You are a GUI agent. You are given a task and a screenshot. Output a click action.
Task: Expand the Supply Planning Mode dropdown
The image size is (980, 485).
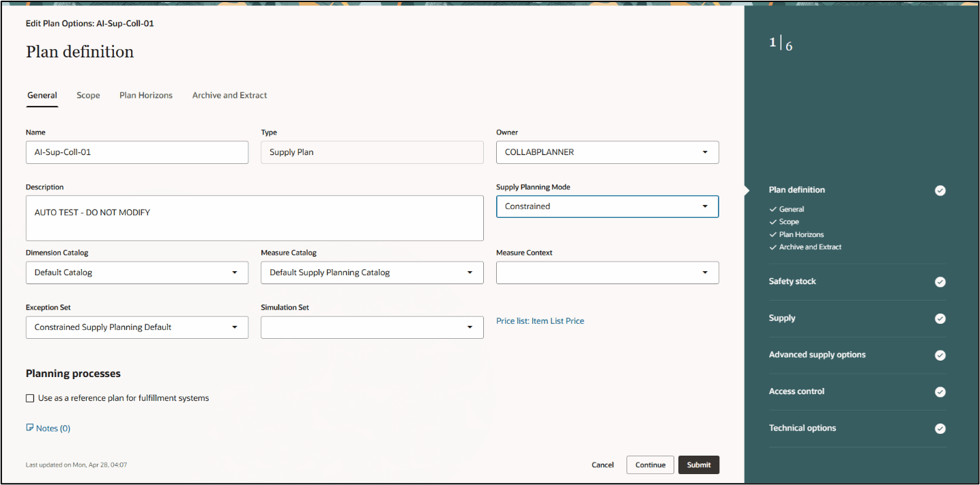click(705, 206)
